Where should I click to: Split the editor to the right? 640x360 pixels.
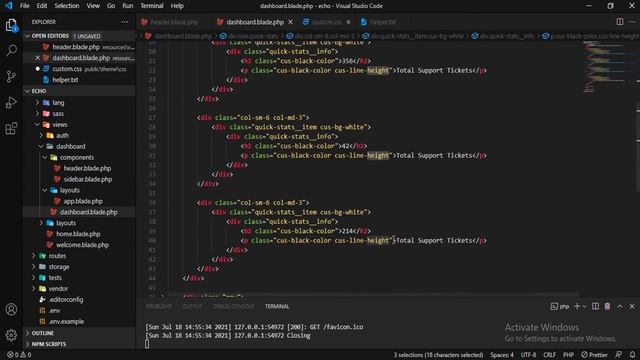620,22
